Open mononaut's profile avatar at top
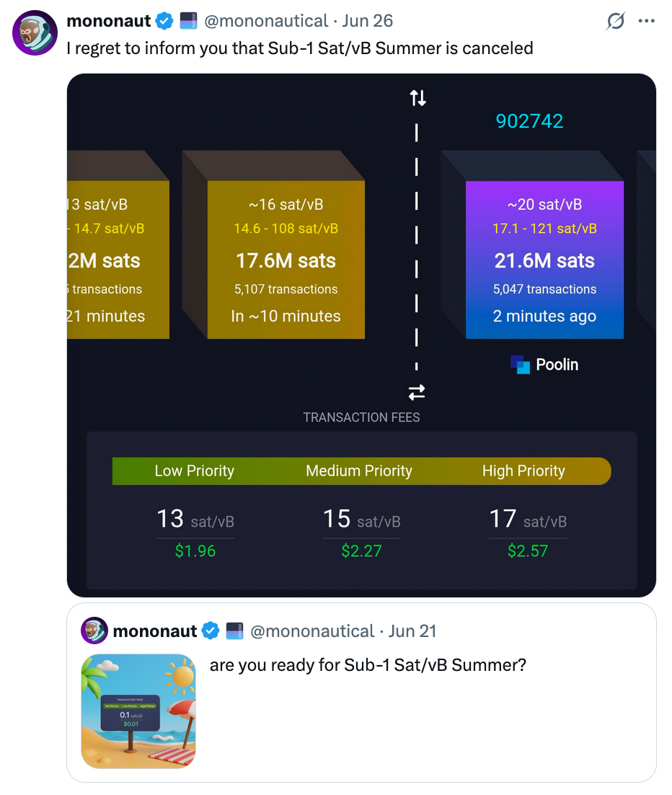Image resolution: width=672 pixels, height=795 pixels. [x=35, y=33]
